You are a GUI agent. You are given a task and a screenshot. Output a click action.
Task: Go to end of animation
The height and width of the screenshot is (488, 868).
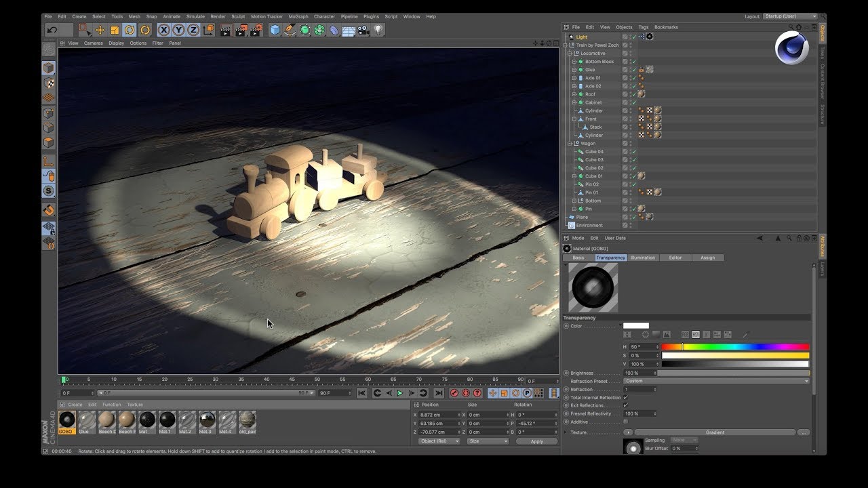pos(439,393)
